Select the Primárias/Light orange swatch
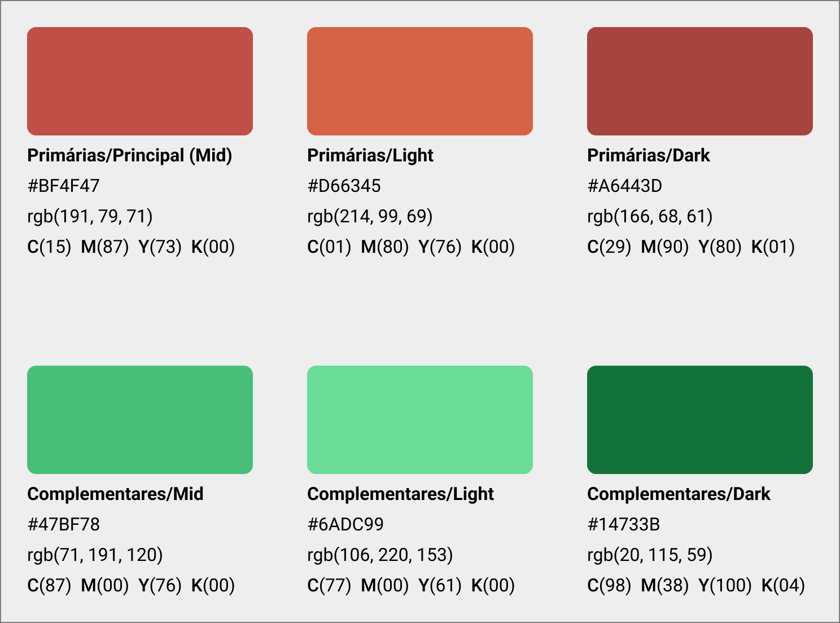 (x=420, y=81)
